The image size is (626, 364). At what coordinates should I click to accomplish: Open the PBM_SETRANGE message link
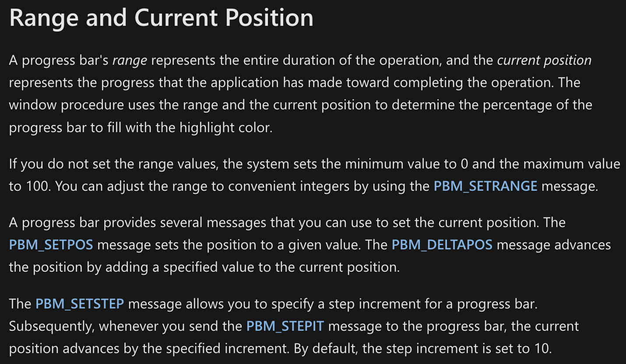tap(485, 186)
